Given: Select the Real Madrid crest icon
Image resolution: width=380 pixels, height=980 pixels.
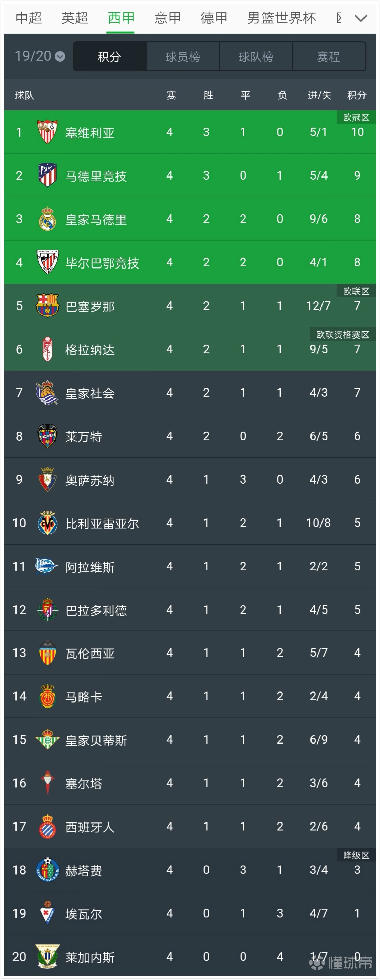Looking at the screenshot, I should (47, 219).
